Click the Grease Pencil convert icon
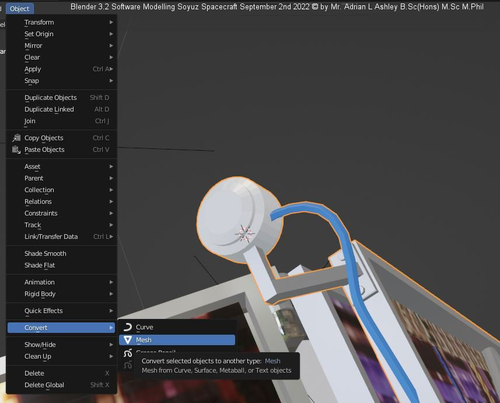Viewport: 500px width, 403px height. 128,353
